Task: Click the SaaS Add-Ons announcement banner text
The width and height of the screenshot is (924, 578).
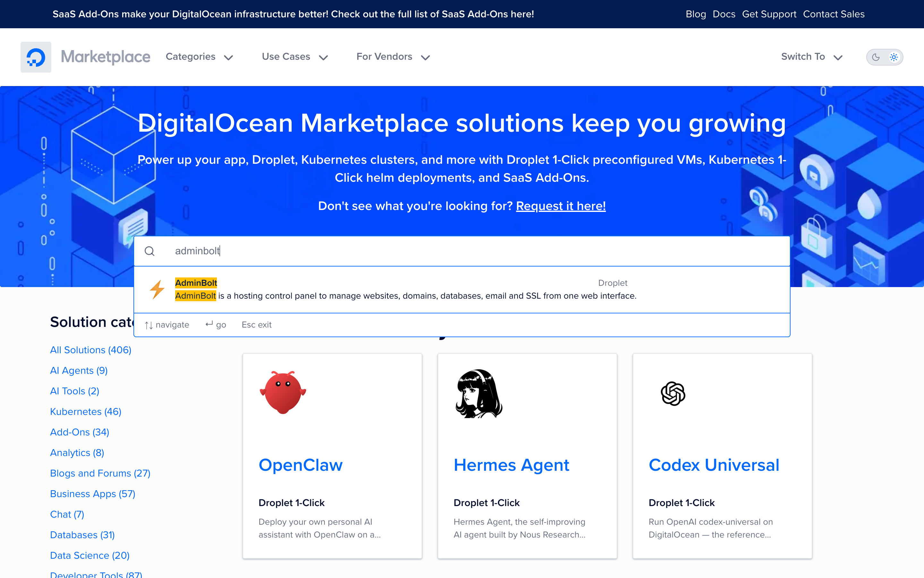Action: click(x=293, y=14)
